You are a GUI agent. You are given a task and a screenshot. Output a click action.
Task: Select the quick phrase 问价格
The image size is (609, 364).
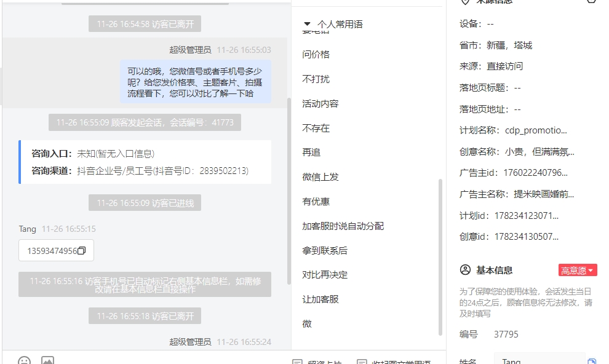[316, 54]
